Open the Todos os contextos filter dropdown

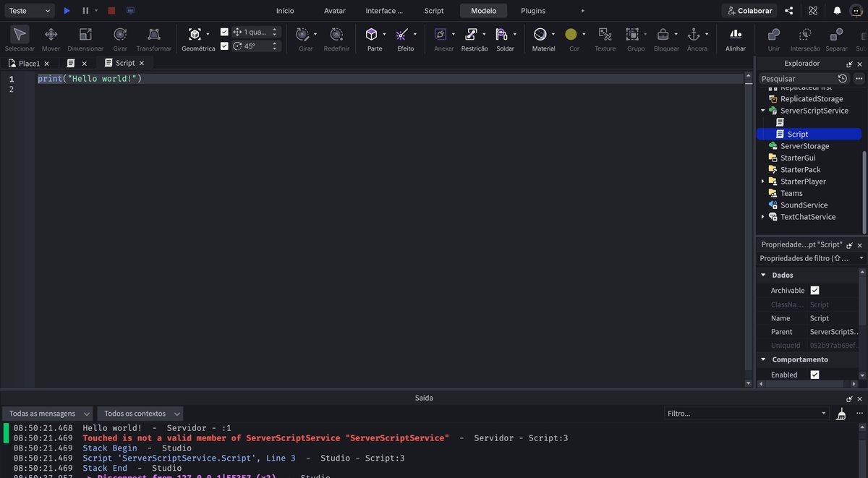[140, 414]
